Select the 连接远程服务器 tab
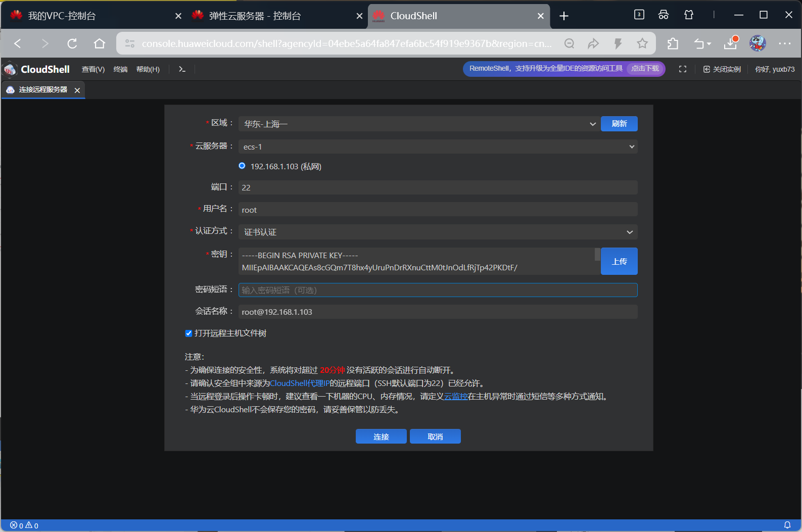The image size is (802, 532). pos(43,89)
